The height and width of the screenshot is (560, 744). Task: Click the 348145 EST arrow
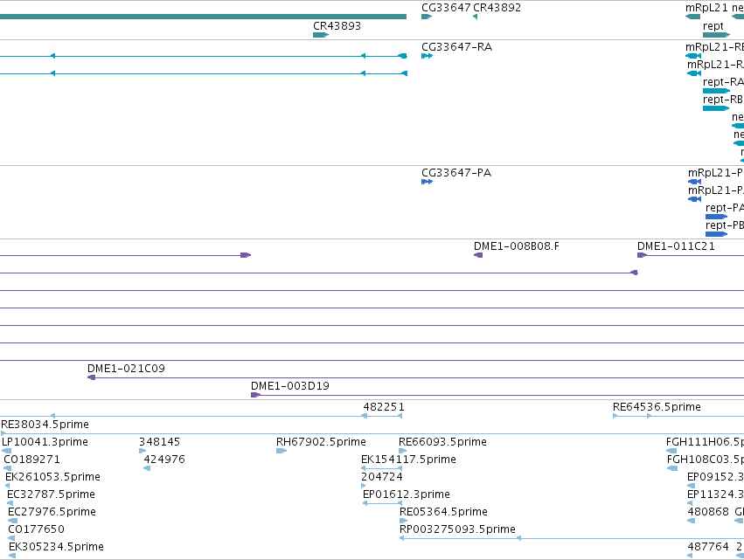click(x=143, y=451)
